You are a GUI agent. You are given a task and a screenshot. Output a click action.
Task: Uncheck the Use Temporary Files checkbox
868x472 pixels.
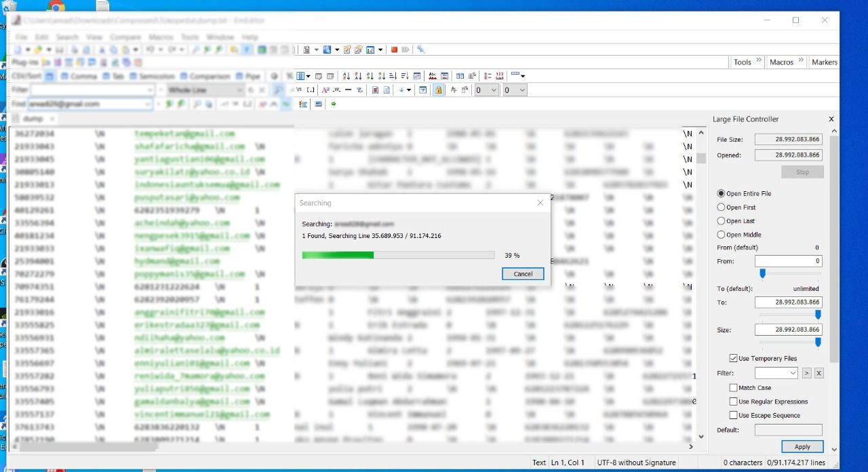tap(733, 358)
